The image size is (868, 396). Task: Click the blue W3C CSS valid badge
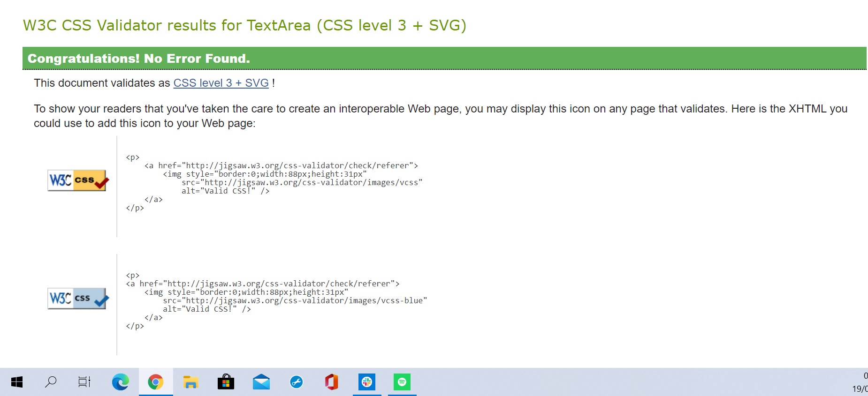tap(78, 299)
